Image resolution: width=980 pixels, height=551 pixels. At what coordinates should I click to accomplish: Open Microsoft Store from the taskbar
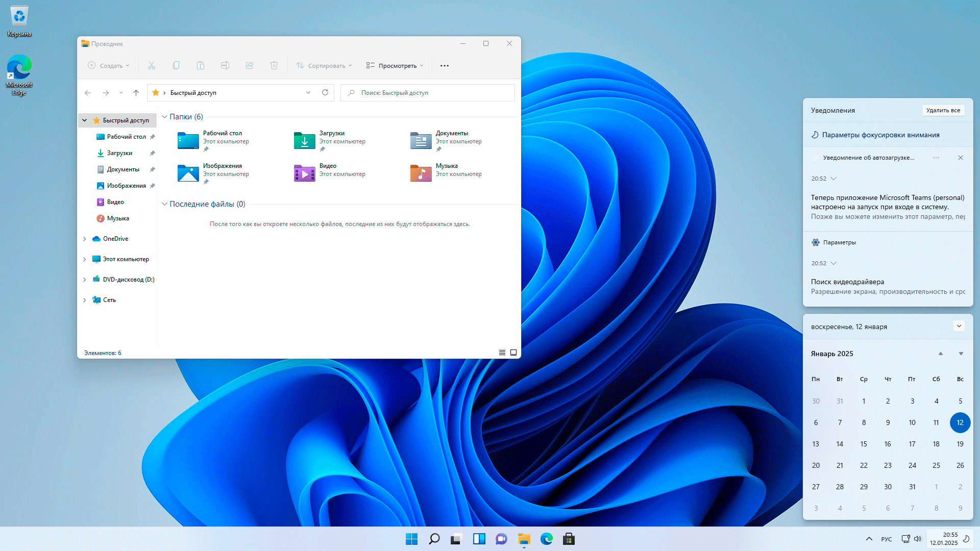[569, 539]
